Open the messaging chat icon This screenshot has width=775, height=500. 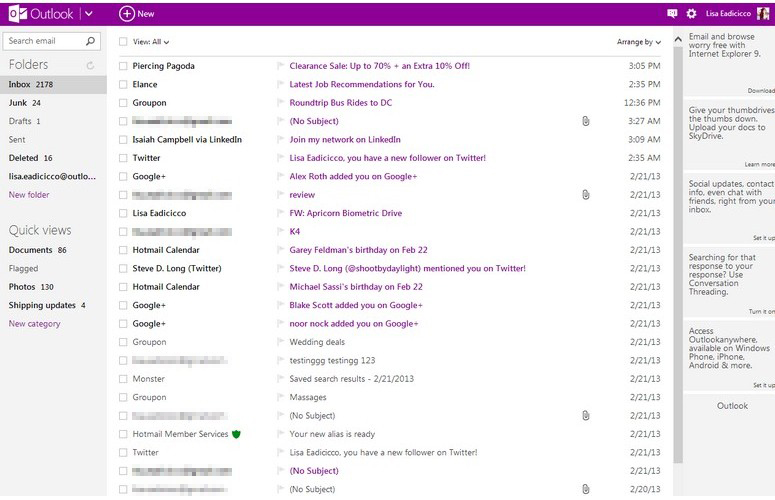click(672, 14)
